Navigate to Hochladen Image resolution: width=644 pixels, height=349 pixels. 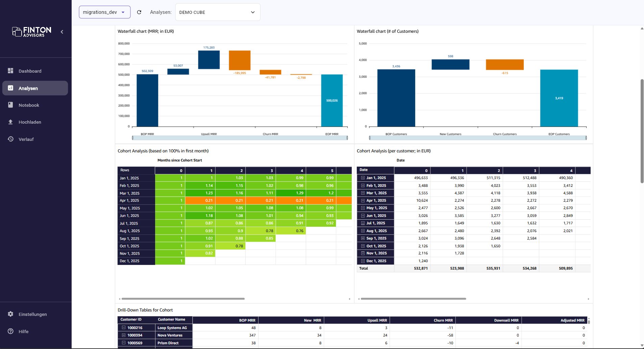coord(35,122)
